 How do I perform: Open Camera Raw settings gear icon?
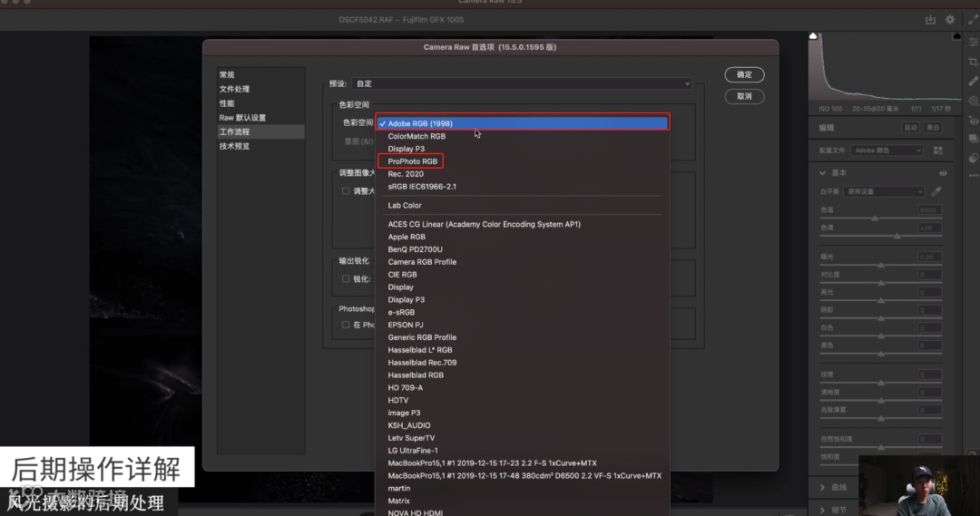click(950, 20)
